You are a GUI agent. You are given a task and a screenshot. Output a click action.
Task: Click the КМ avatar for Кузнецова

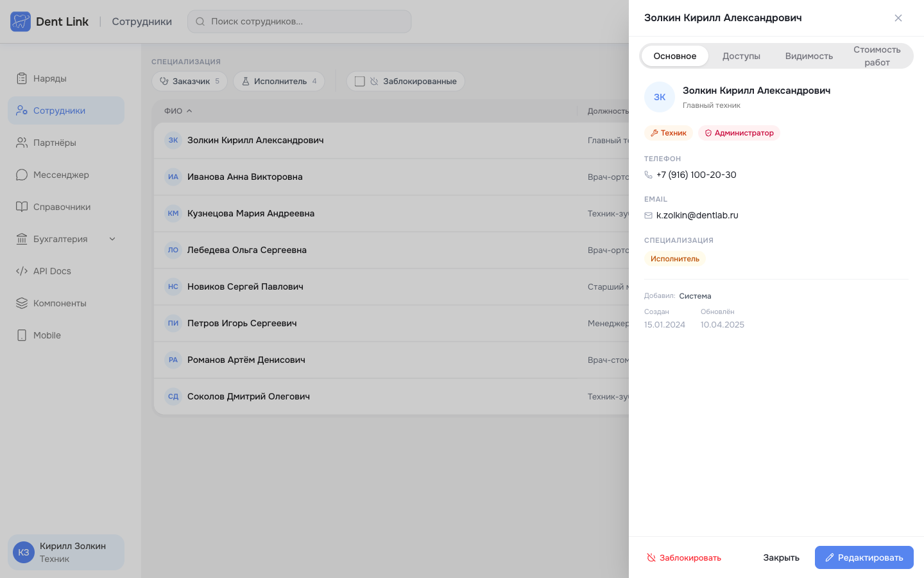click(173, 213)
